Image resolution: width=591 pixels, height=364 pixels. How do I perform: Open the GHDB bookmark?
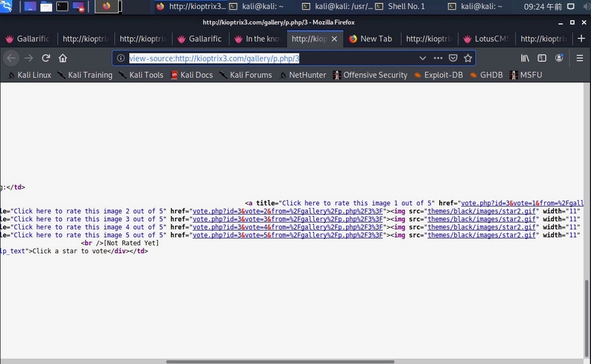coord(486,75)
